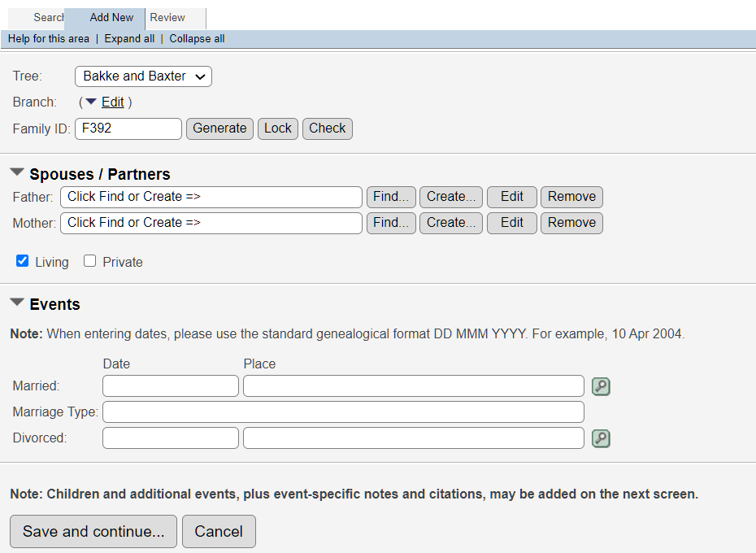Click the magnifier icon beside Divorced place
756x553 pixels.
[601, 438]
